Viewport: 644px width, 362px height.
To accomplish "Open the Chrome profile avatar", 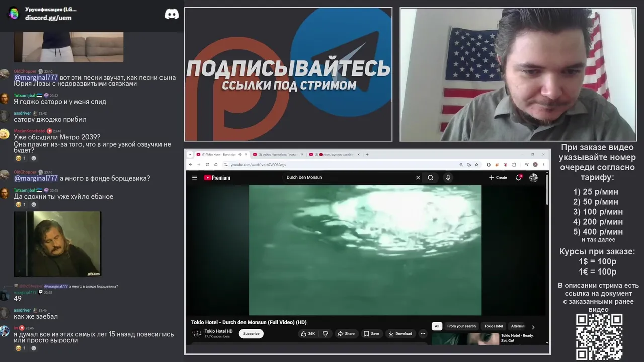I will 535,164.
